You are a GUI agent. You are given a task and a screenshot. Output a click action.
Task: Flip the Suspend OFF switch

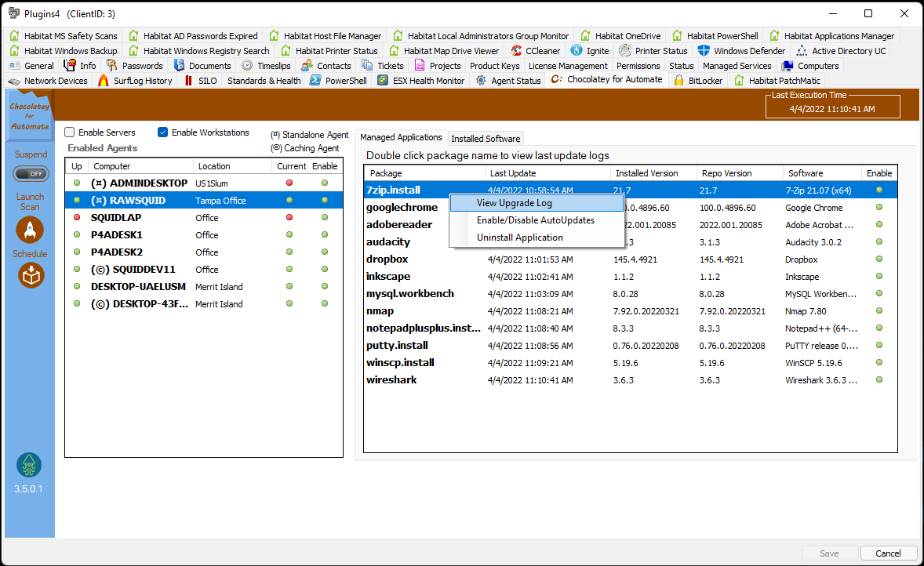30,173
